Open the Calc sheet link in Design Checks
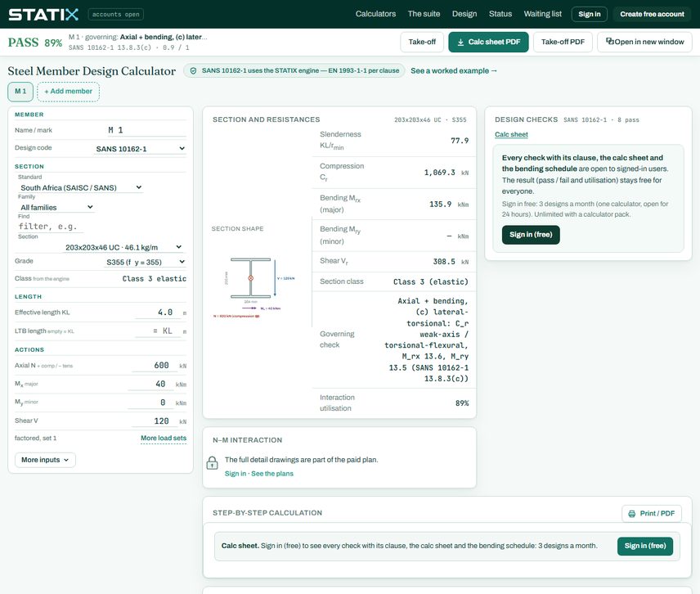 (x=511, y=134)
